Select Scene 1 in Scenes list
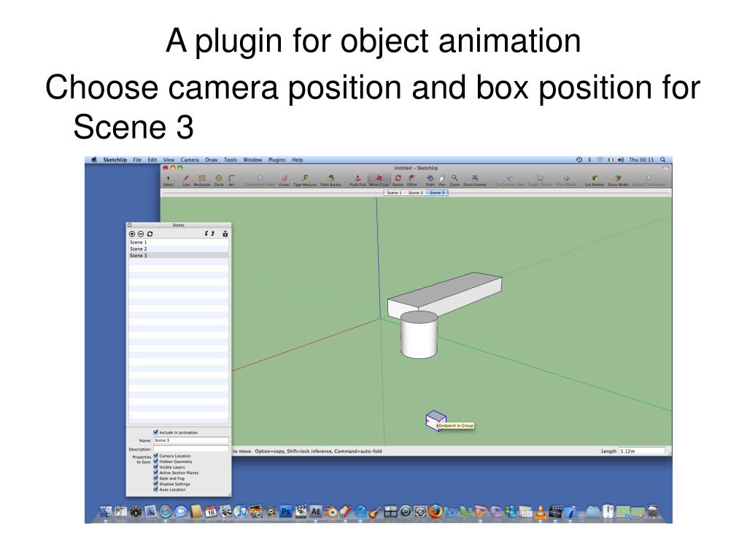 [x=179, y=242]
